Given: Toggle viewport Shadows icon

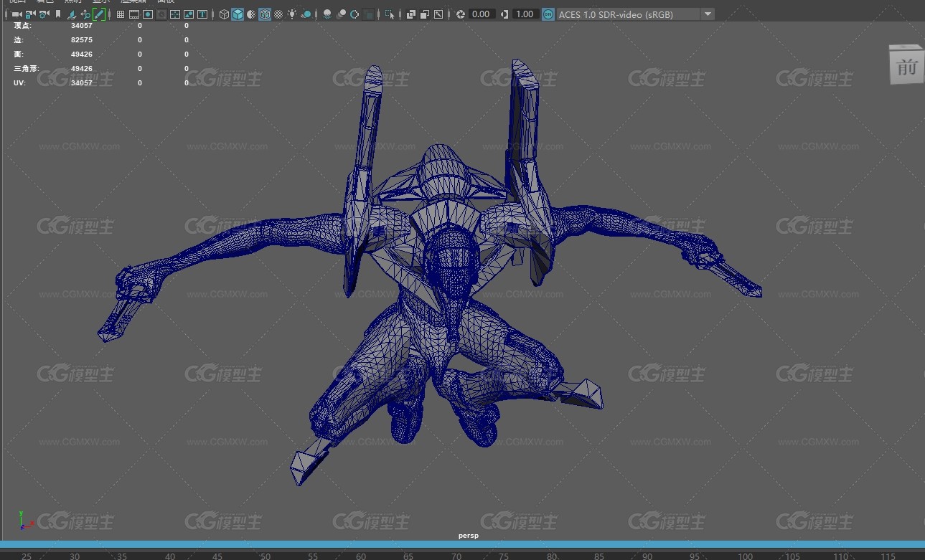Looking at the screenshot, I should (306, 14).
